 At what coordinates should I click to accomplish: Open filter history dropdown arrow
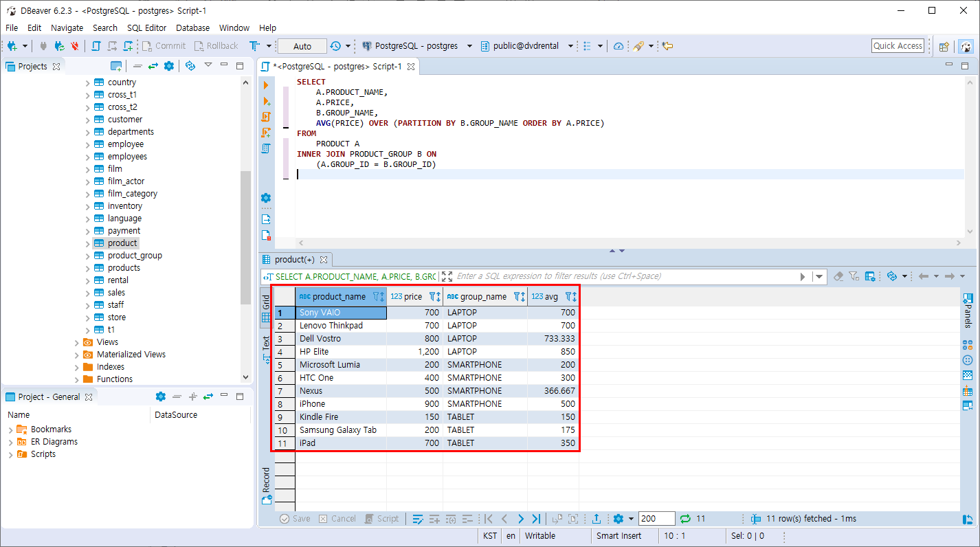[818, 276]
